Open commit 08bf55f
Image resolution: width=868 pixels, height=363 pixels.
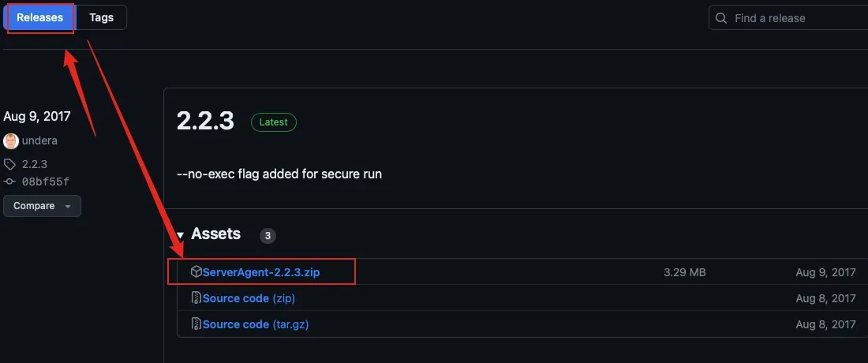45,181
